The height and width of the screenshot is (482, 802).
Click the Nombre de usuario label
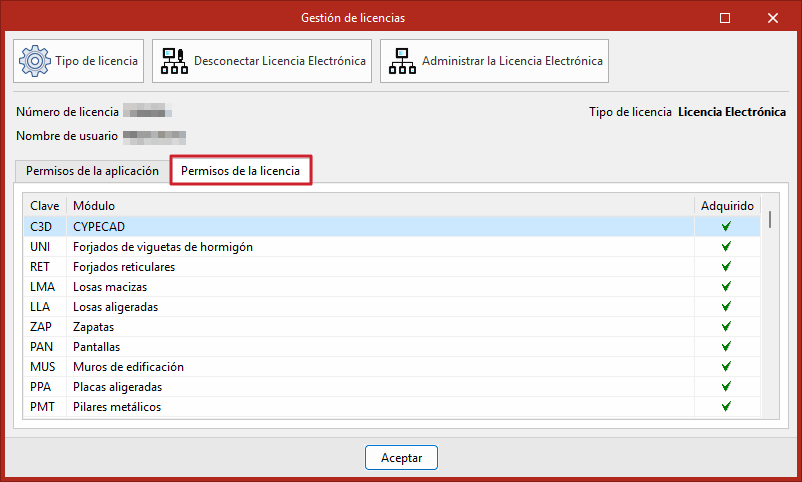point(67,136)
